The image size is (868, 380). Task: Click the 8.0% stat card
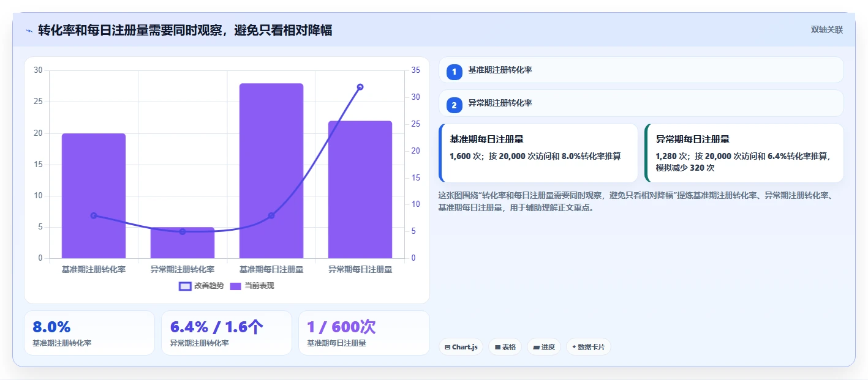click(x=89, y=333)
